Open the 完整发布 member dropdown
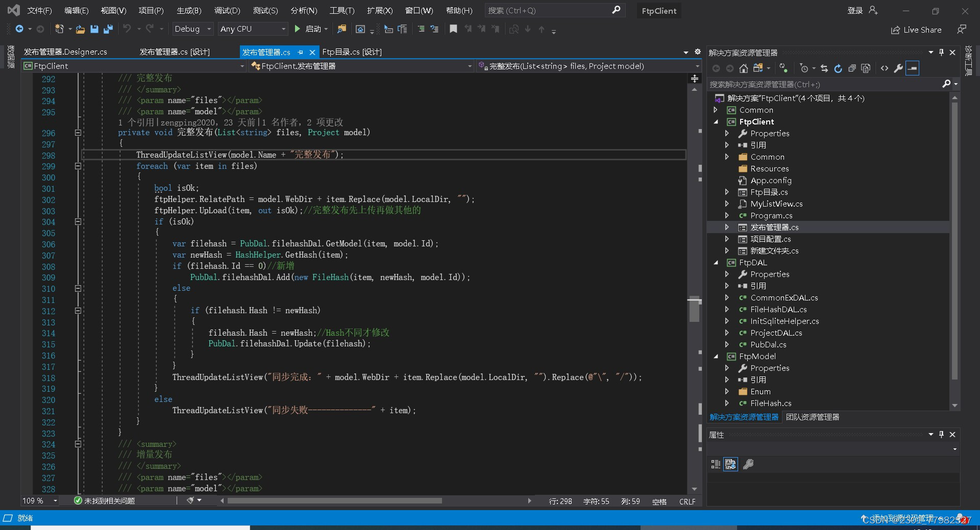Viewport: 980px width, 530px height. coord(589,66)
